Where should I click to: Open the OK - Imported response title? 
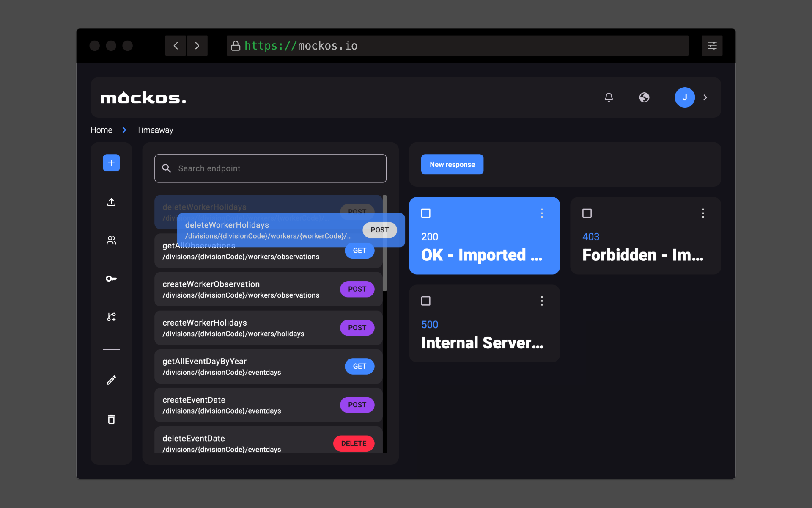482,255
